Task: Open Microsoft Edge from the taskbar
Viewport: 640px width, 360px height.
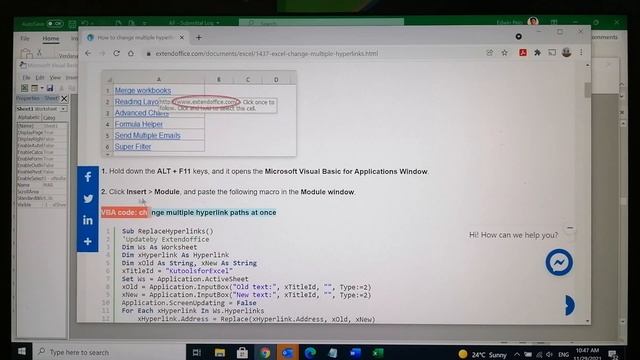Action: (310, 352)
